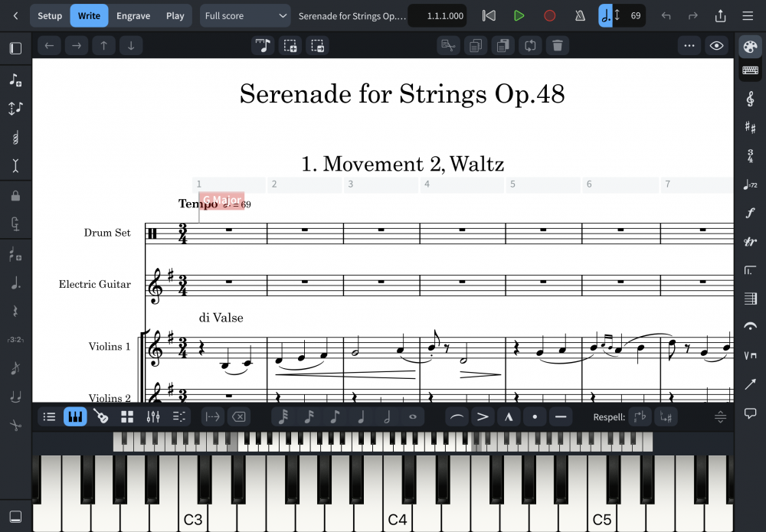
Task: Open the Ornaments trill panel
Action: 750,241
